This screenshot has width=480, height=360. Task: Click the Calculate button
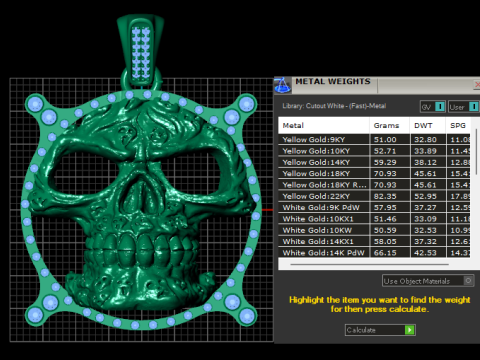click(380, 330)
